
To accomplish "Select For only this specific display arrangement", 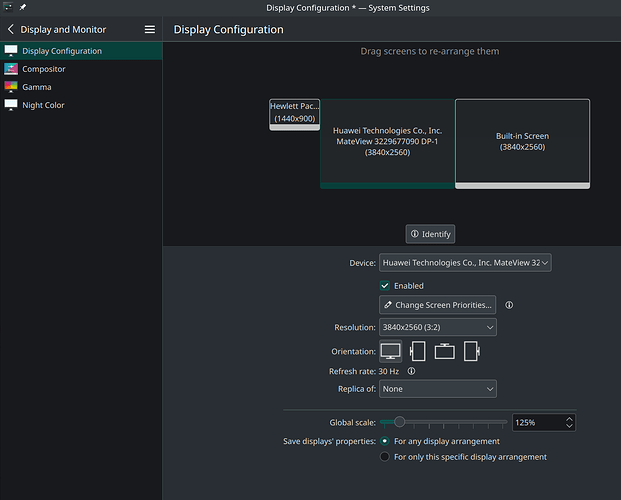I will coord(385,457).
